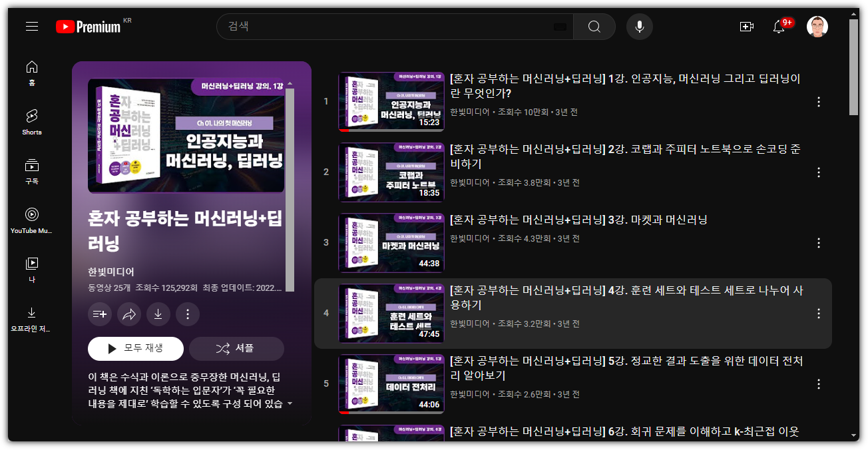Open more options for video 2강
This screenshot has height=450, width=868.
point(819,172)
